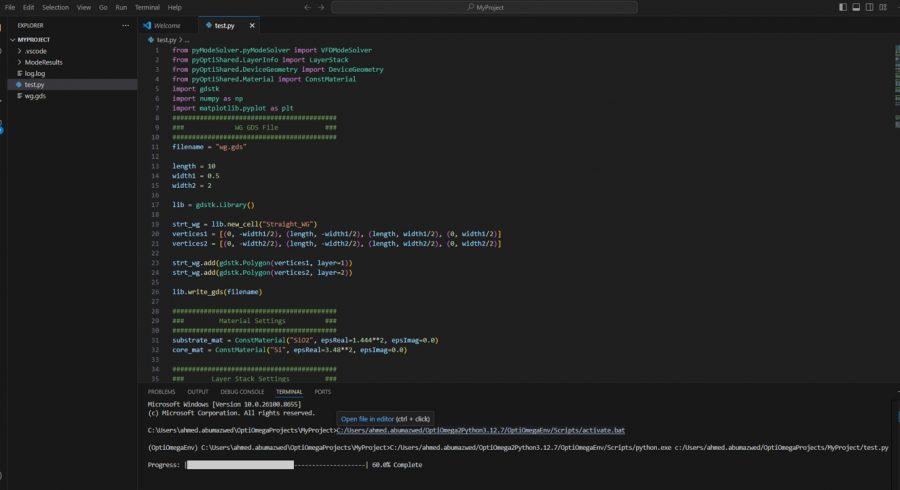
Task: Close the test.py editor tab
Action: [252, 25]
